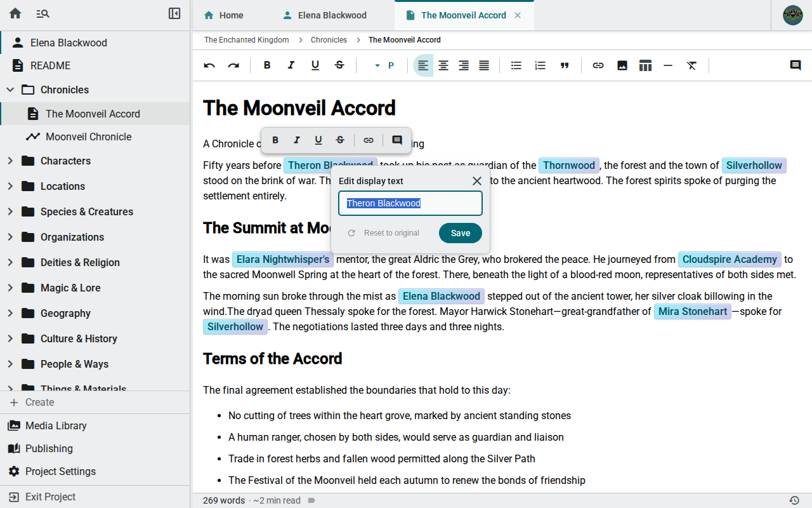Click the home icon in sidebar header
The height and width of the screenshot is (508, 812).
(15, 13)
